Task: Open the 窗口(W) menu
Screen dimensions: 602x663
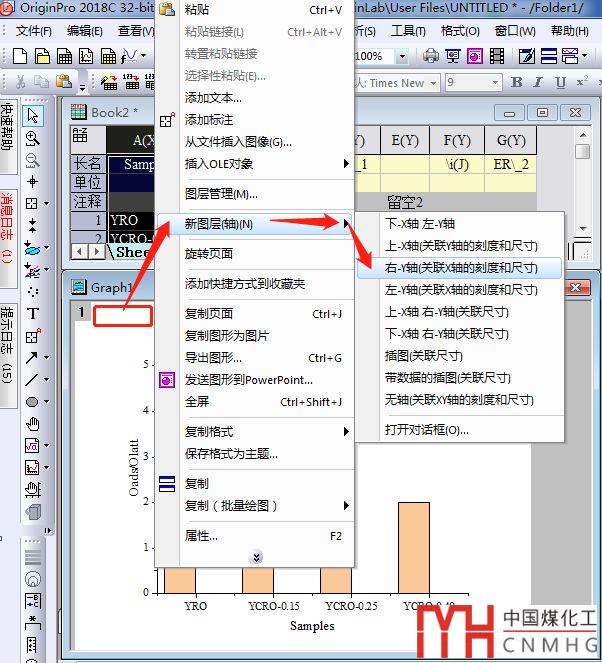Action: click(514, 31)
